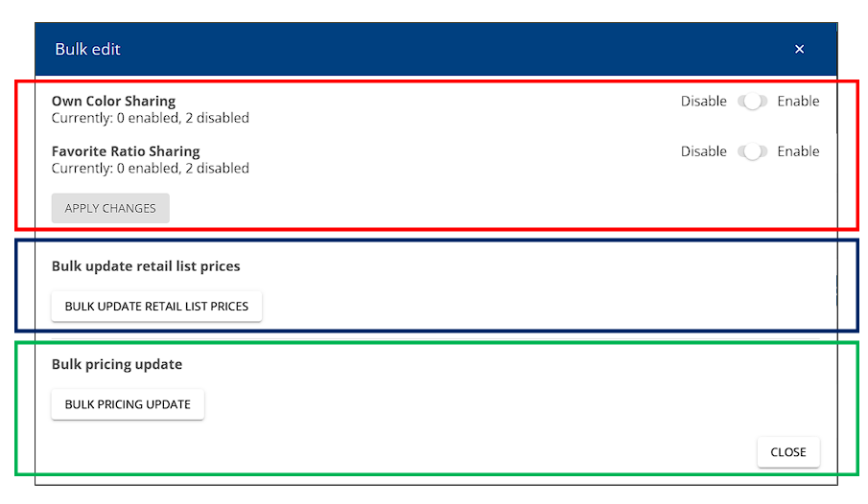
Task: Click the Enable label beside Own Color Sharing
Action: 798,102
